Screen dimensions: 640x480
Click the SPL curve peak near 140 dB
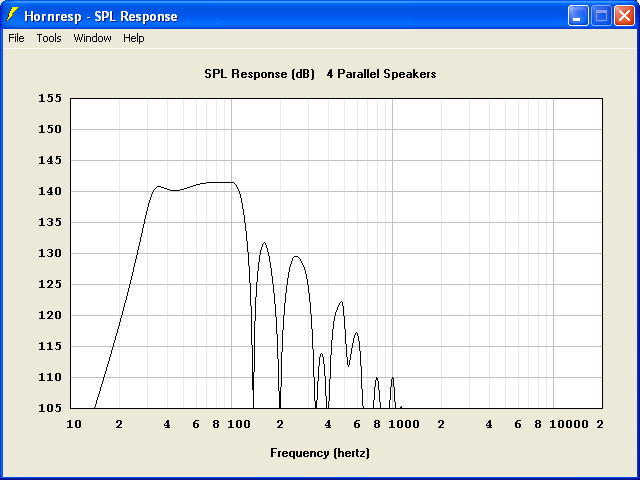(159, 187)
